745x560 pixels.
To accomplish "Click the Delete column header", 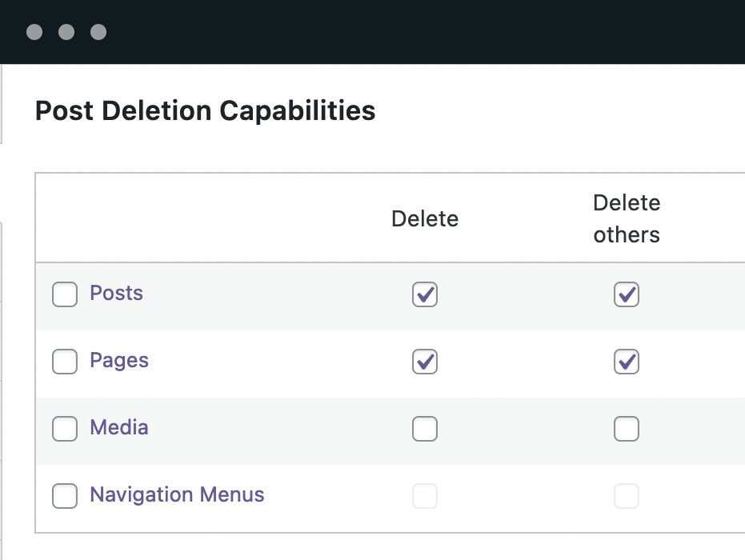I will pos(425,218).
